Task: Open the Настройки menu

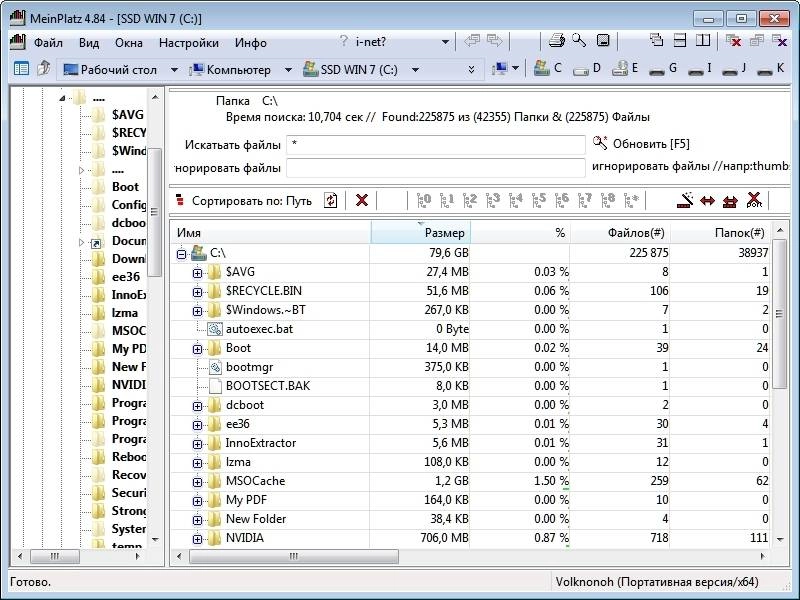Action: coord(189,43)
